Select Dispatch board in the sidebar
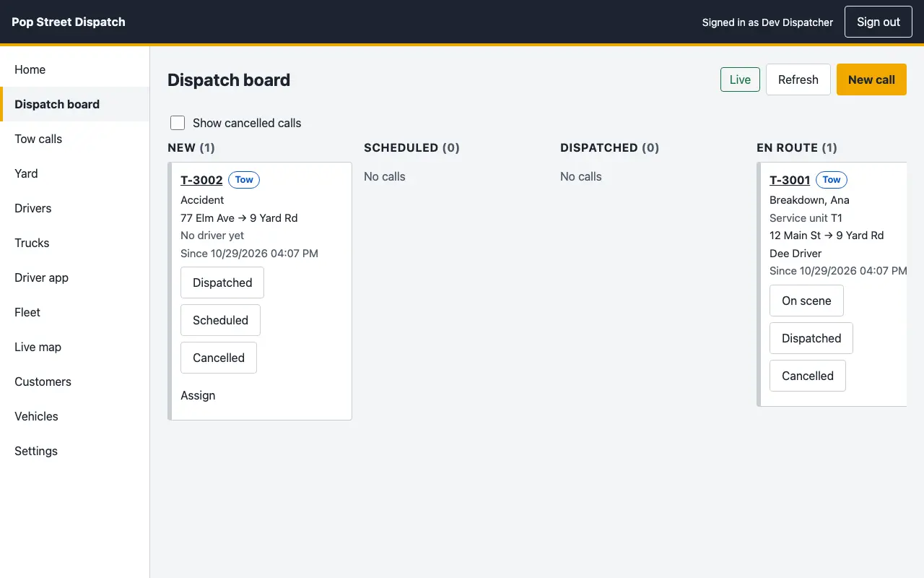 tap(74, 104)
